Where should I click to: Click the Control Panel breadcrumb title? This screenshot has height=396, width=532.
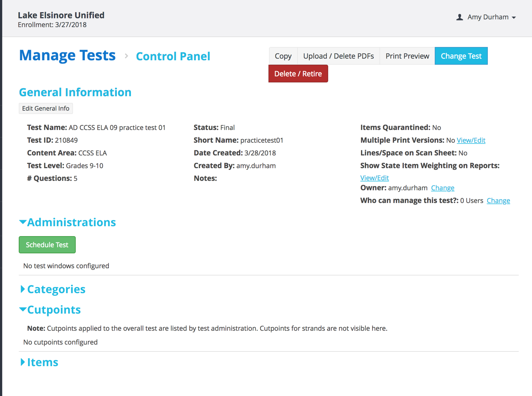click(173, 56)
